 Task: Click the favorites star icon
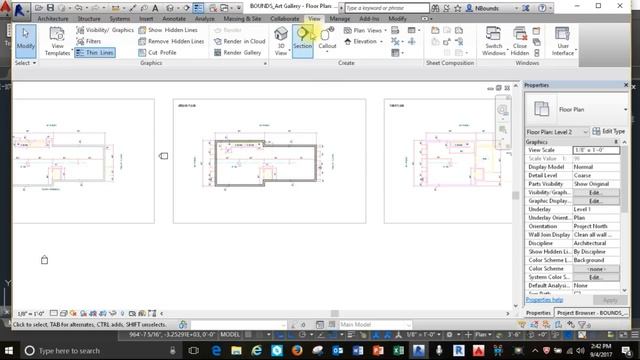click(x=458, y=8)
